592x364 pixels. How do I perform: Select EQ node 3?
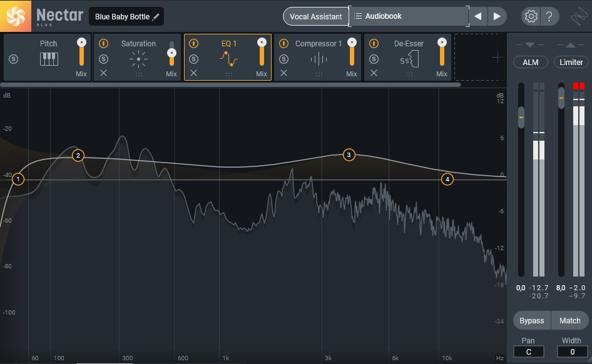click(349, 154)
